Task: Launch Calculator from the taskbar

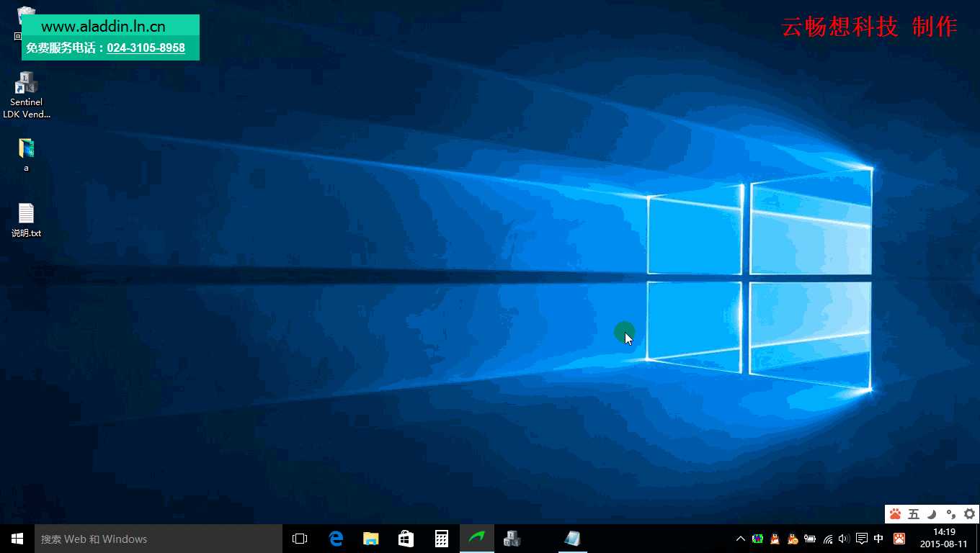Action: [442, 539]
